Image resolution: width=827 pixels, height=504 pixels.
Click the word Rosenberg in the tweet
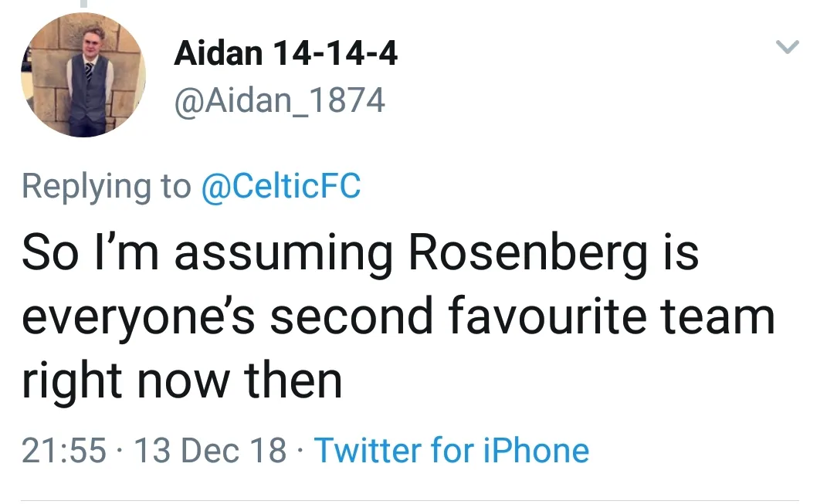tap(528, 255)
